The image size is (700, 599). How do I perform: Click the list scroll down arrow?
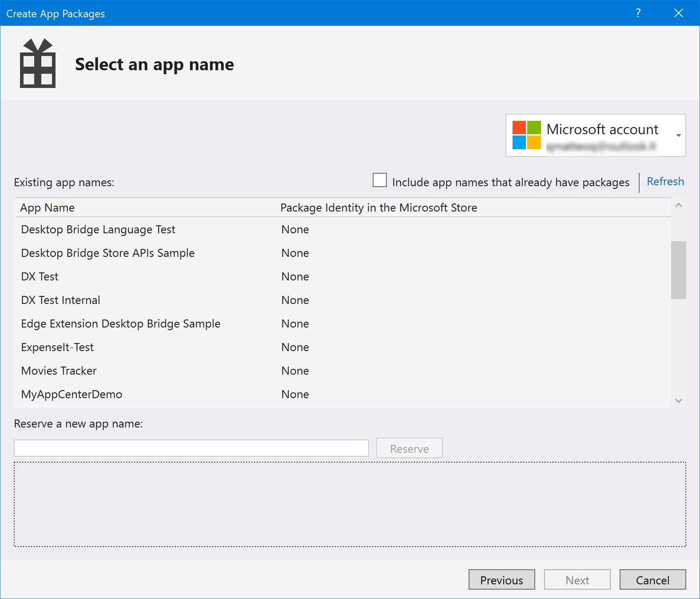point(678,400)
